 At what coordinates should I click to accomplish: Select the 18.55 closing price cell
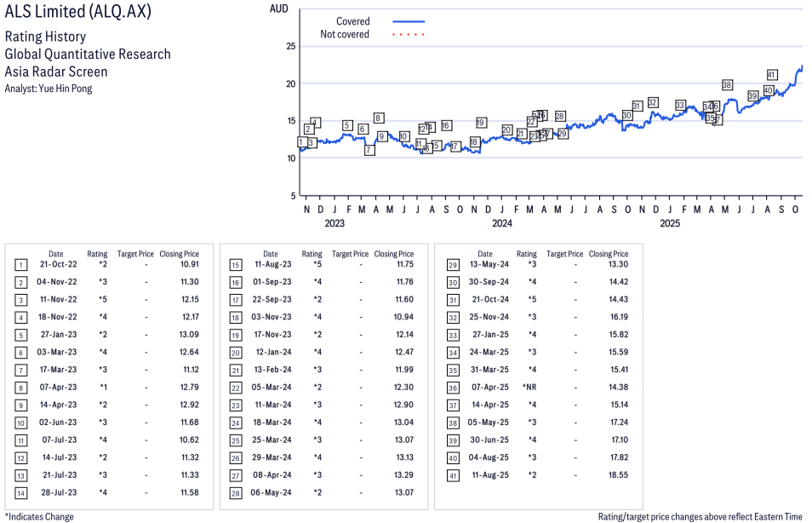click(617, 474)
